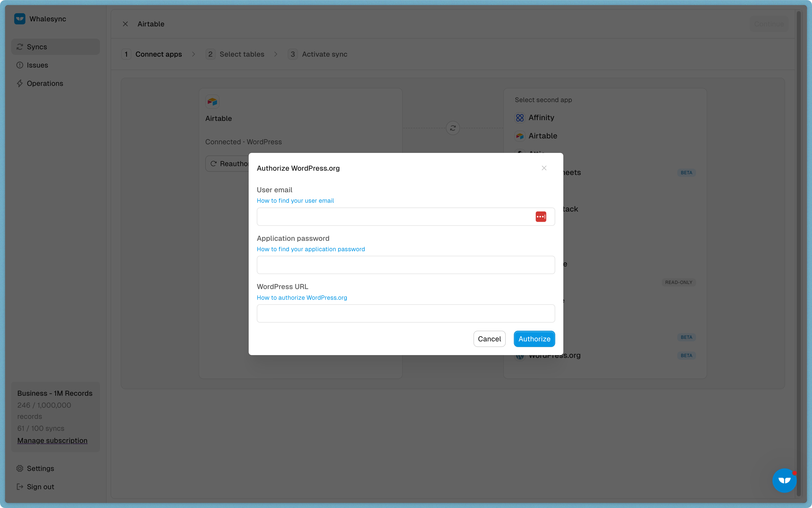812x508 pixels.
Task: Click the Authorize button
Action: 534,339
